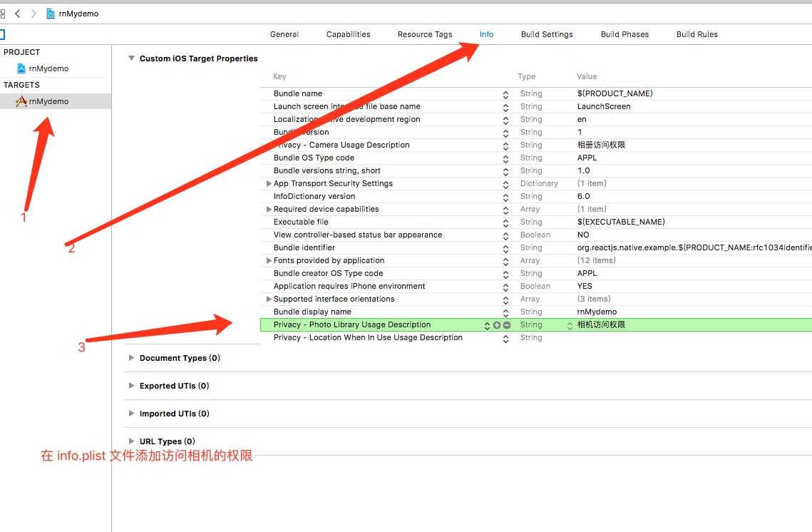The width and height of the screenshot is (812, 532).
Task: Click the rnMydemo breadcrumb title
Action: 78,14
